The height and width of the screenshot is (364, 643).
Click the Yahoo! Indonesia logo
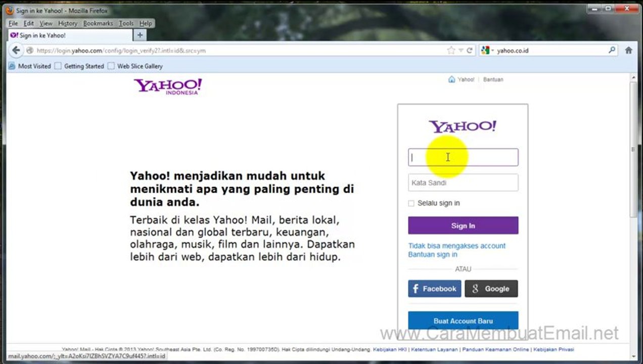pos(168,86)
